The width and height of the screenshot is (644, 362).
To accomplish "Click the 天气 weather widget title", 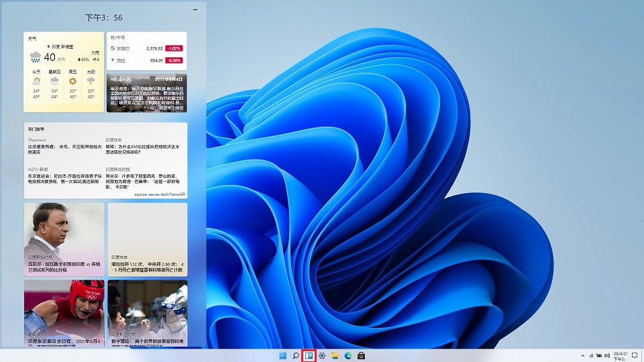I will 32,39.
